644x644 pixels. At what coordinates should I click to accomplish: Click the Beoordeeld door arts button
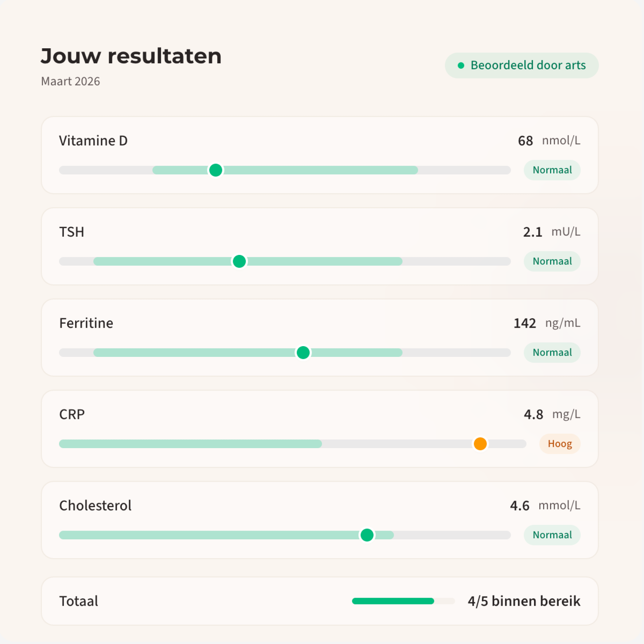pos(522,65)
